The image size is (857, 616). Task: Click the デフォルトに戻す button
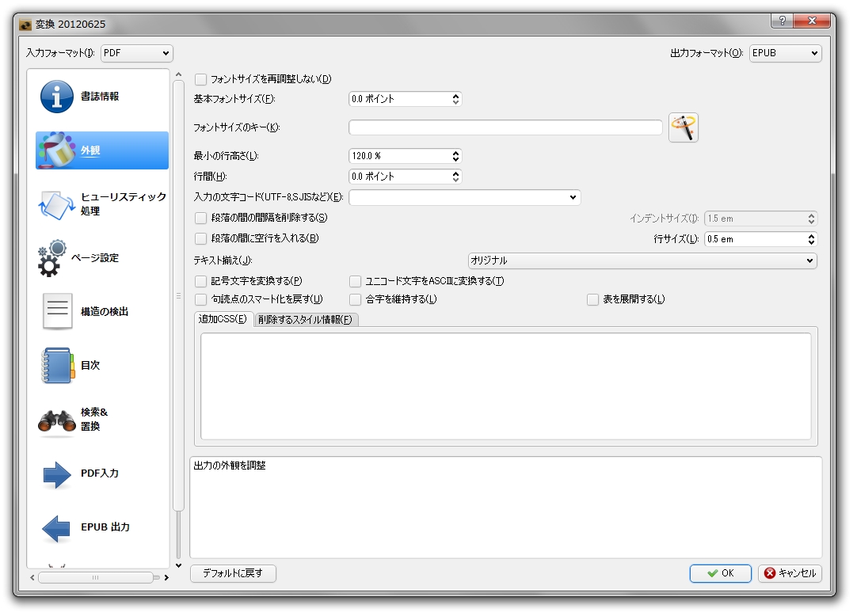234,574
